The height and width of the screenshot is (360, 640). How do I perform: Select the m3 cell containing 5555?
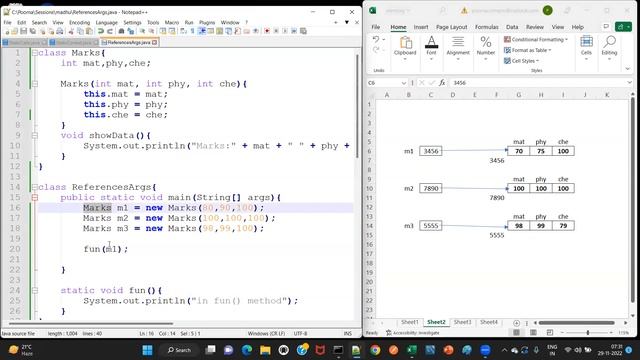(x=431, y=226)
